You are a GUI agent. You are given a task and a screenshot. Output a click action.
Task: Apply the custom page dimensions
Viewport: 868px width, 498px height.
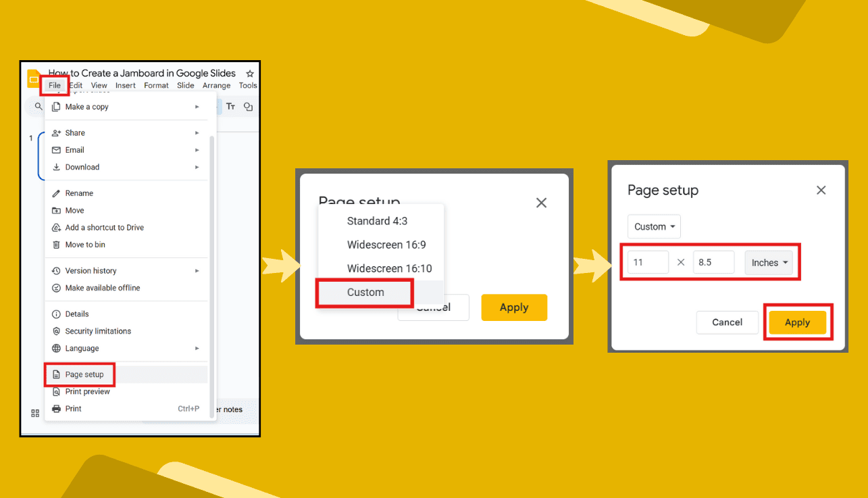pyautogui.click(x=798, y=322)
